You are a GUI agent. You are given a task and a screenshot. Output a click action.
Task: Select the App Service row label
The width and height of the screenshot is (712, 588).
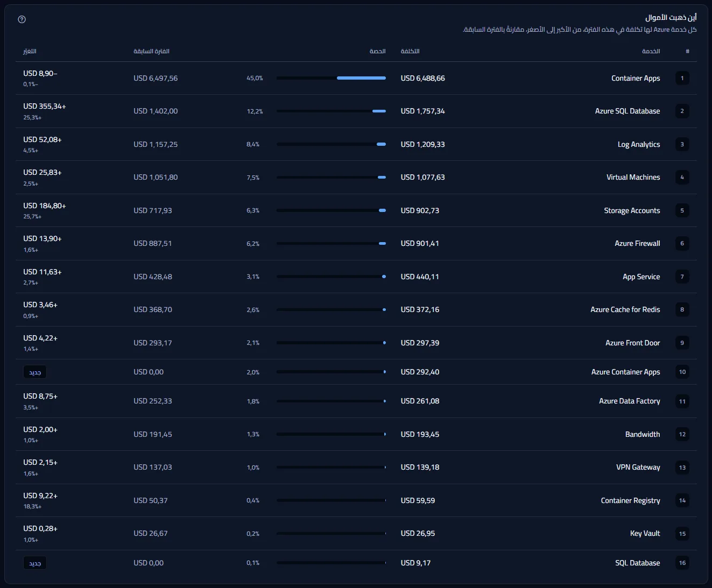pos(641,277)
